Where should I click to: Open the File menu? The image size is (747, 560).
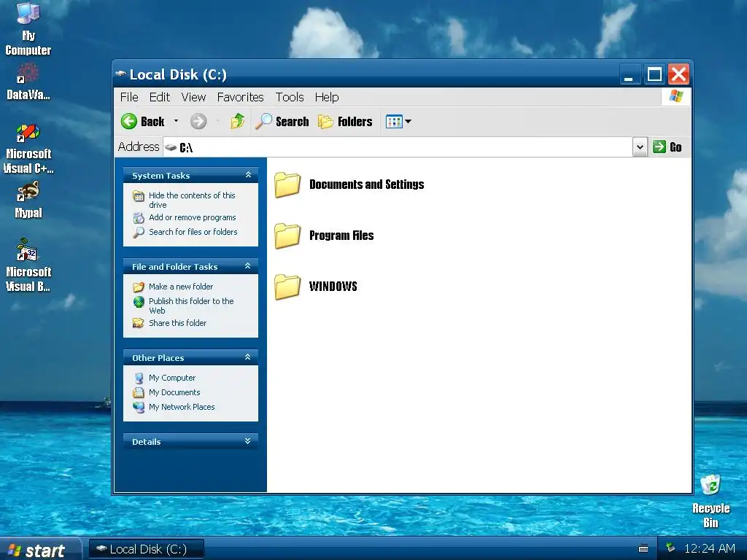pyautogui.click(x=129, y=97)
